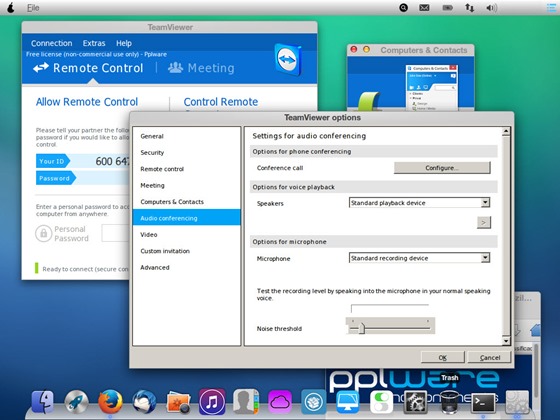Select Audio conferencing in options sidebar
The image size is (560, 420).
(x=186, y=218)
